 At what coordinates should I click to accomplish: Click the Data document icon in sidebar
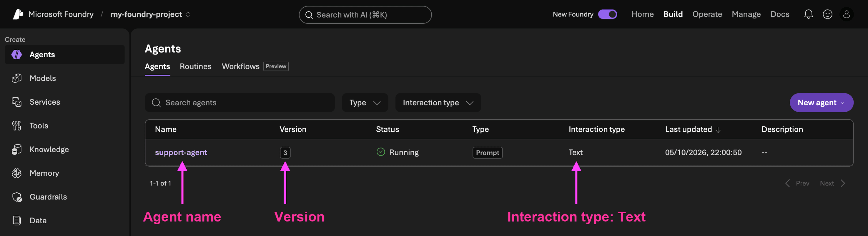coord(16,220)
